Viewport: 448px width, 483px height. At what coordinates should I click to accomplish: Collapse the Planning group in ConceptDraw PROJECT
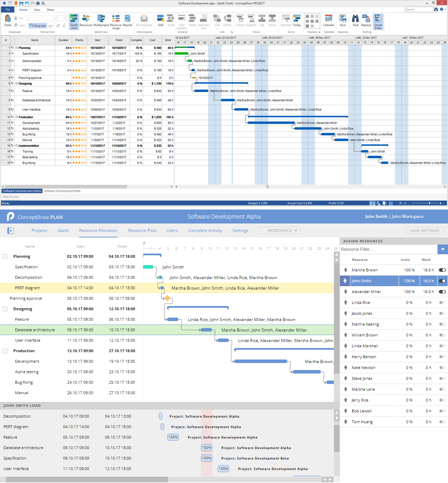(16, 48)
